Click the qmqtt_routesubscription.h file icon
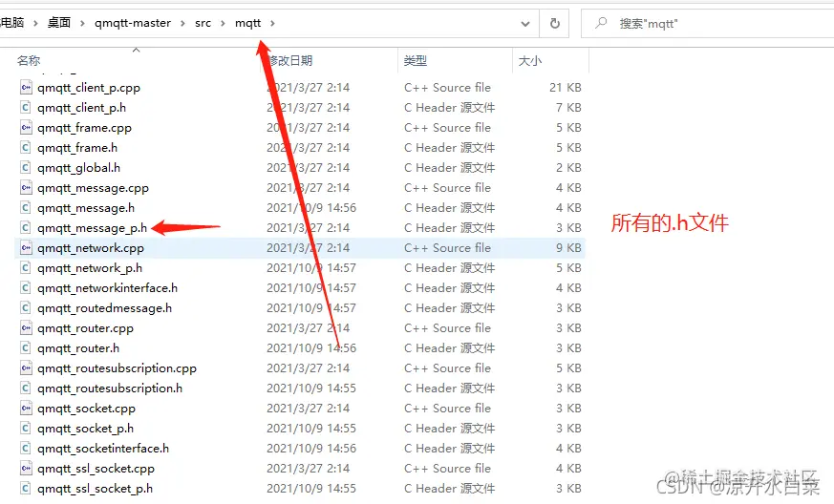The image size is (834, 504). pos(26,388)
